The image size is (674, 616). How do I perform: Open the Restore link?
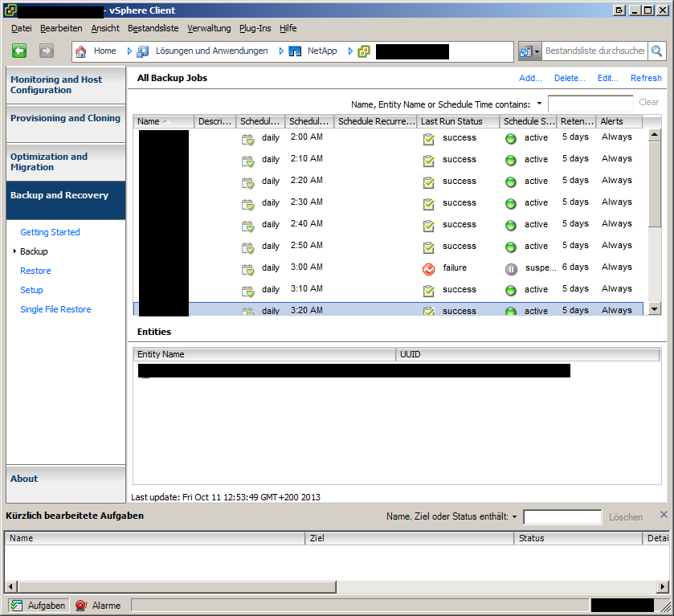pyautogui.click(x=35, y=271)
